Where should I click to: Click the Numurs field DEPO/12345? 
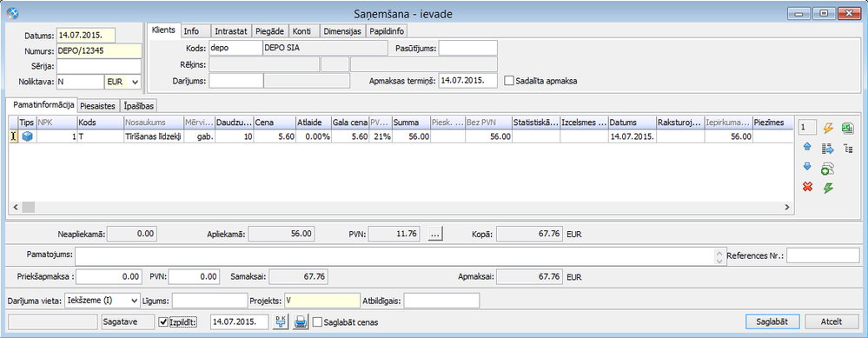[98, 51]
